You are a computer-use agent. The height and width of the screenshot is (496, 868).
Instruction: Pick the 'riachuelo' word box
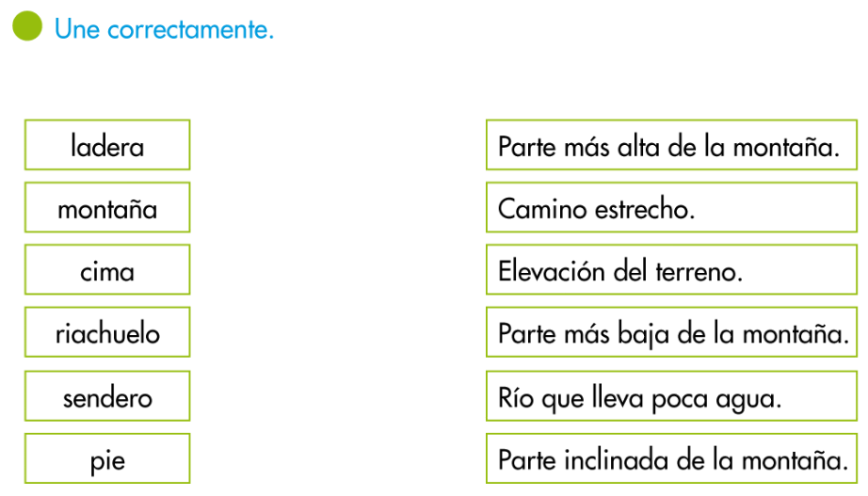107,332
